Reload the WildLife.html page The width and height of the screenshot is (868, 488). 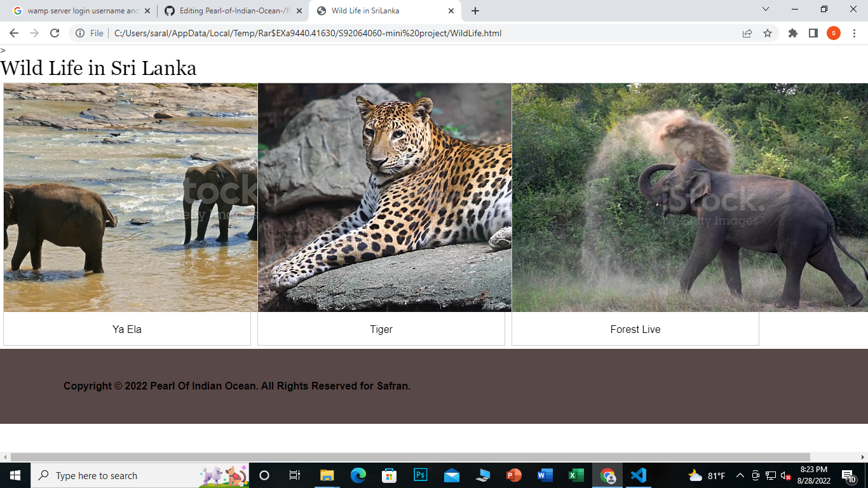pos(54,32)
